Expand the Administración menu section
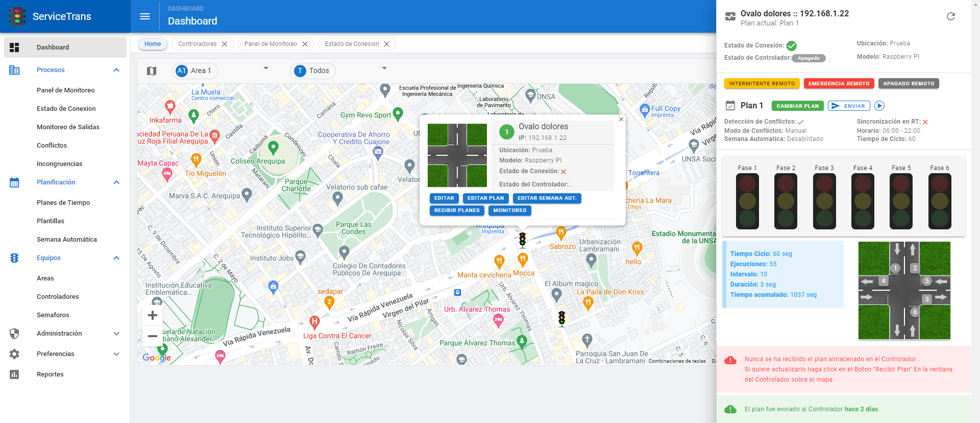 pyautogui.click(x=116, y=334)
